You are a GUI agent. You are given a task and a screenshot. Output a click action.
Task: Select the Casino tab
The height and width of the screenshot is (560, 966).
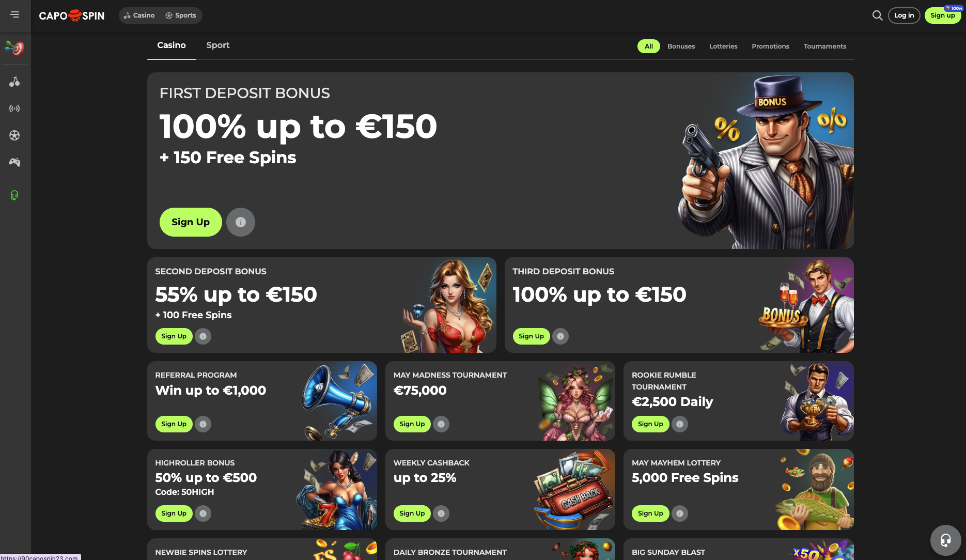(x=172, y=45)
